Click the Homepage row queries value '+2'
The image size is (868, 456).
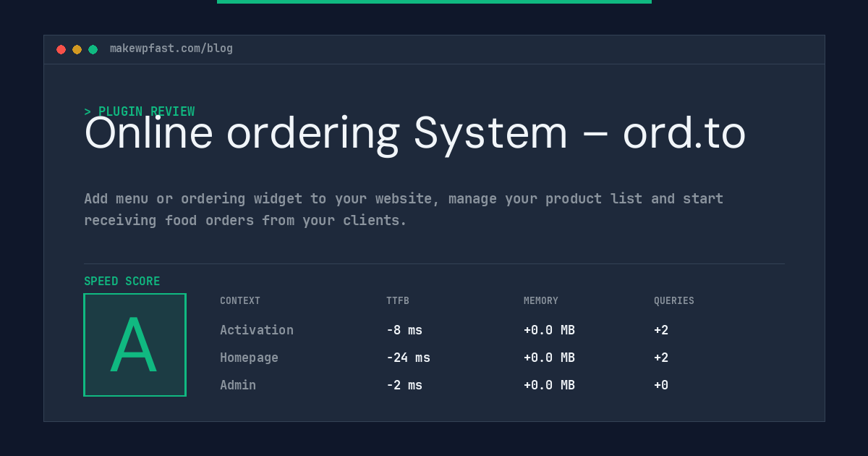pyautogui.click(x=661, y=358)
